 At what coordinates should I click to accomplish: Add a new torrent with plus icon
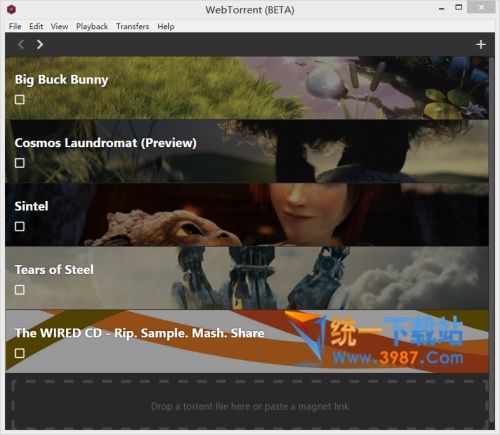tap(481, 44)
